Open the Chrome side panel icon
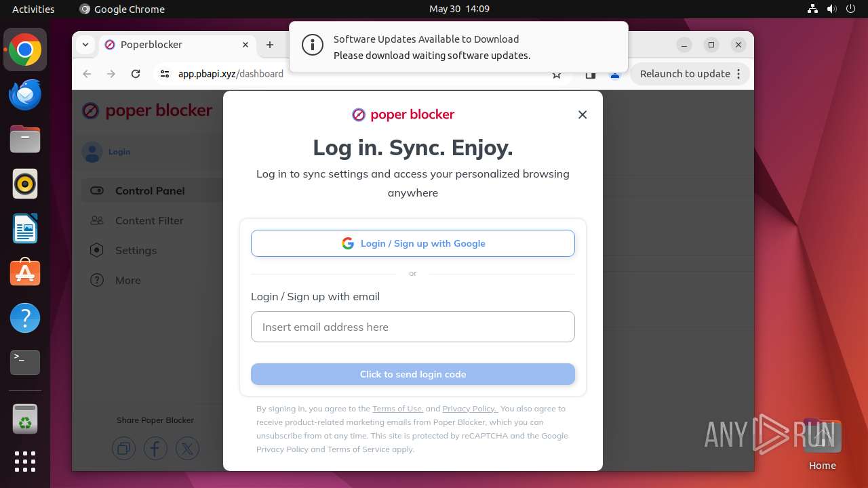This screenshot has width=868, height=488. click(x=590, y=75)
